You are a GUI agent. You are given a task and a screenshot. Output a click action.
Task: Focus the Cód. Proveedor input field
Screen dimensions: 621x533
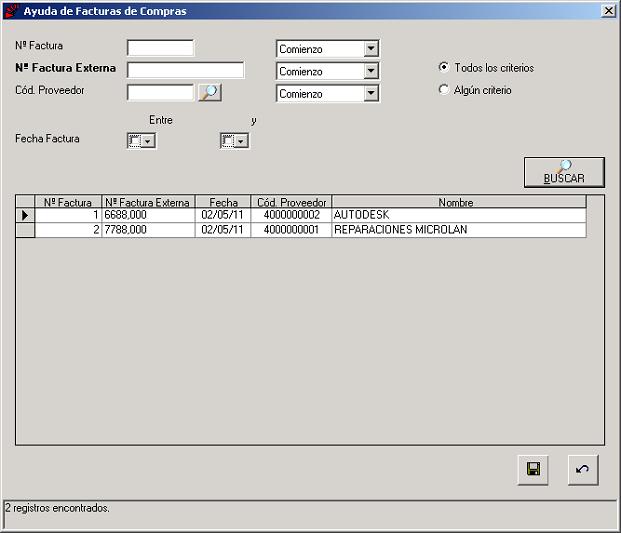point(160,93)
